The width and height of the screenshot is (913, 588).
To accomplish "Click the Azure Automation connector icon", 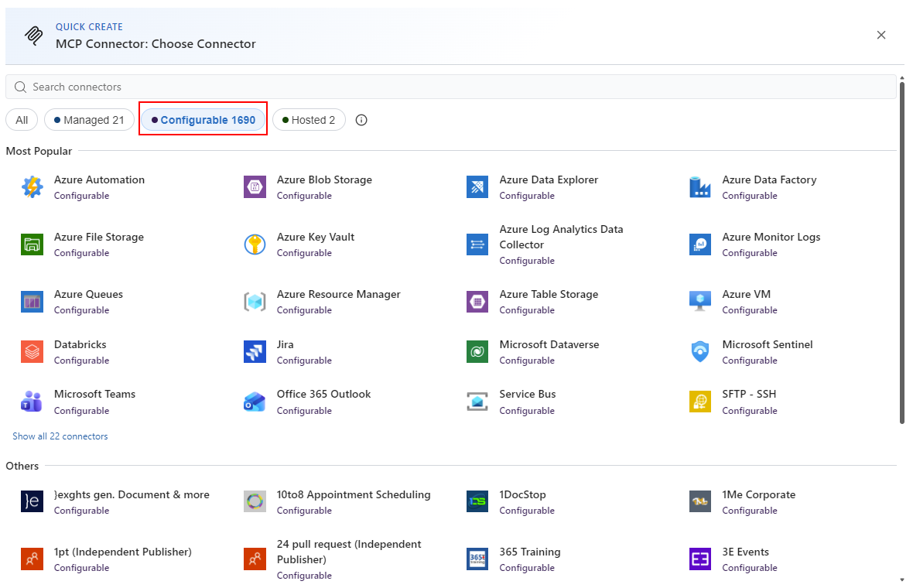I will (32, 187).
